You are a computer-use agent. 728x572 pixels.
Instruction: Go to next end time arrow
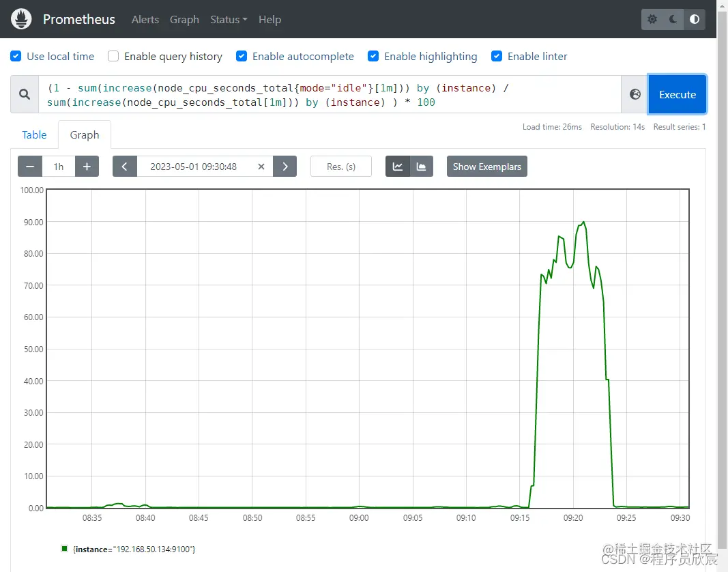pos(285,167)
